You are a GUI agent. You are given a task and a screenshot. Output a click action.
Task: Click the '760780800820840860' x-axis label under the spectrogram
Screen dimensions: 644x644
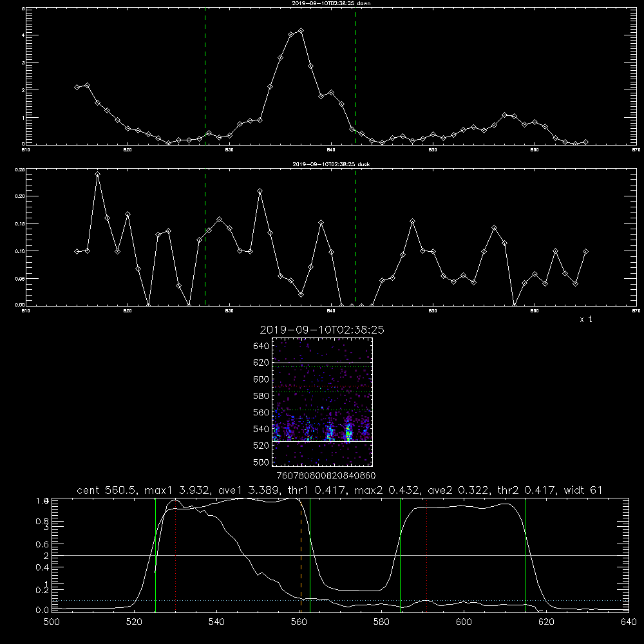[326, 476]
